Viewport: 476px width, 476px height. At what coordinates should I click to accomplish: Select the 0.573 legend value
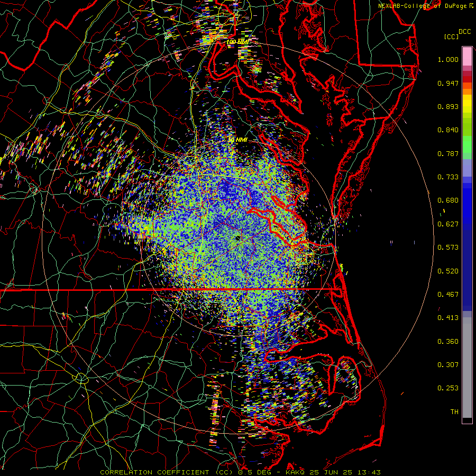[448, 248]
